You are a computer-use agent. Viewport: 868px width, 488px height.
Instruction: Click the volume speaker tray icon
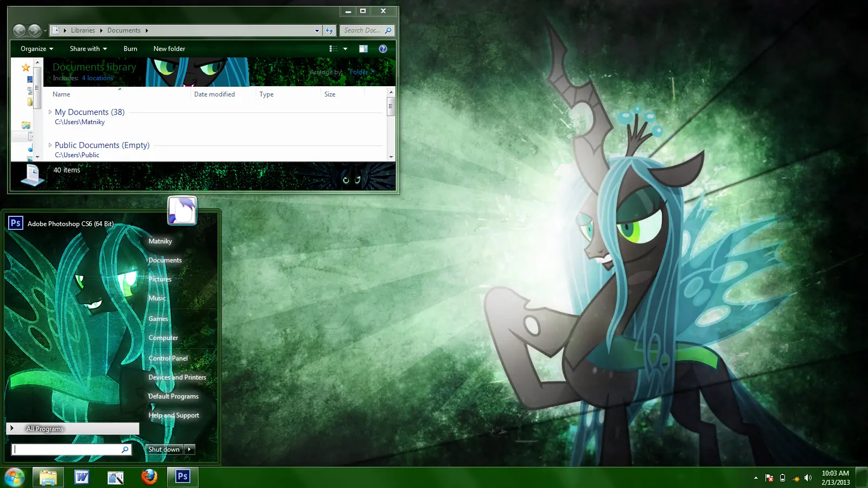[x=808, y=478]
